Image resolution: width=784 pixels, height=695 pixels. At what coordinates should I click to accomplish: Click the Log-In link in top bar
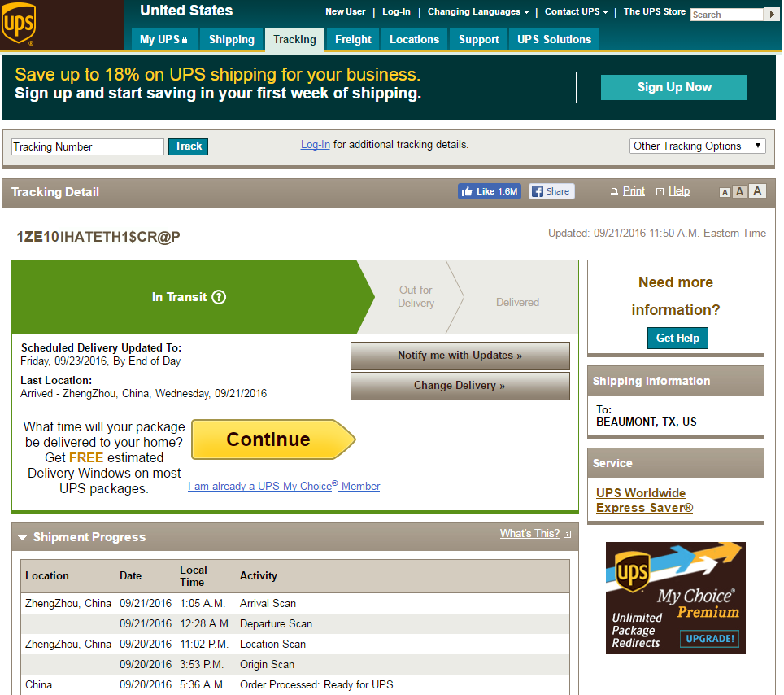tap(396, 11)
